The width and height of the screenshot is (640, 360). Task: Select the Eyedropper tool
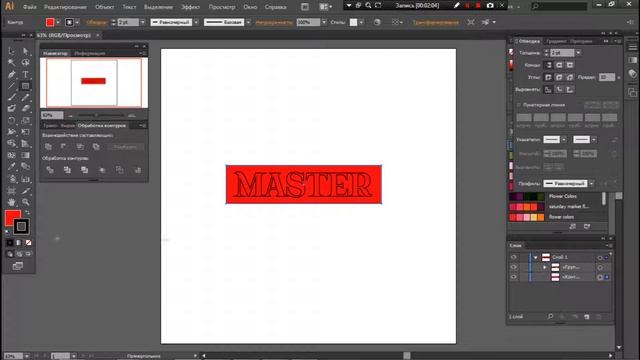pyautogui.click(x=11, y=167)
